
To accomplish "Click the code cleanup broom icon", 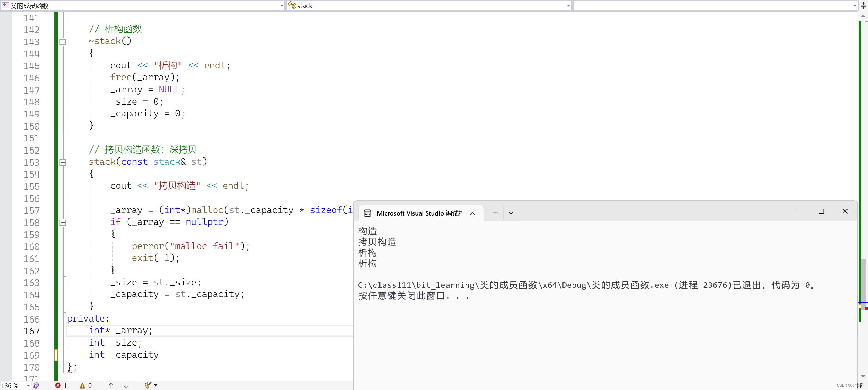I will pyautogui.click(x=148, y=385).
